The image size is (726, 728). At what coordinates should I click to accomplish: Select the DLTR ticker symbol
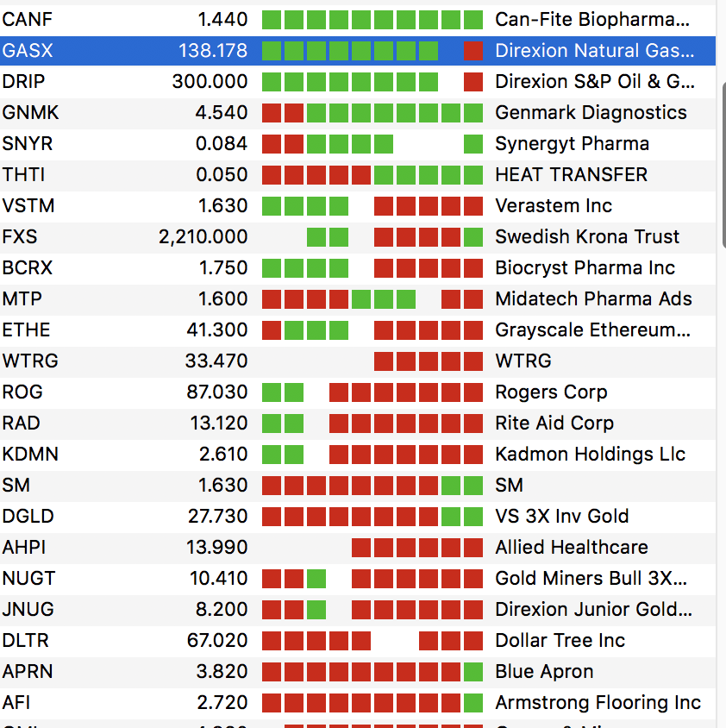click(x=25, y=641)
